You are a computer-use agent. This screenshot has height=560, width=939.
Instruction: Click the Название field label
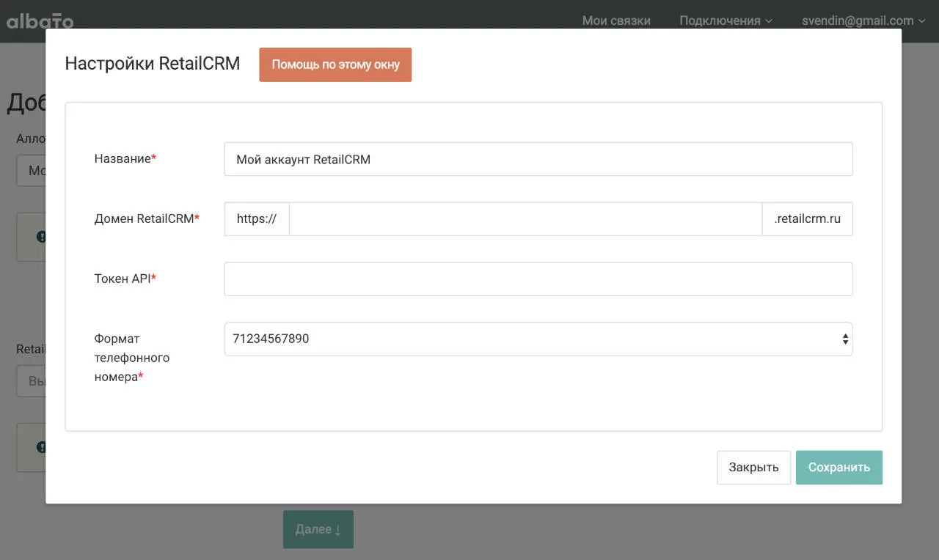[125, 158]
